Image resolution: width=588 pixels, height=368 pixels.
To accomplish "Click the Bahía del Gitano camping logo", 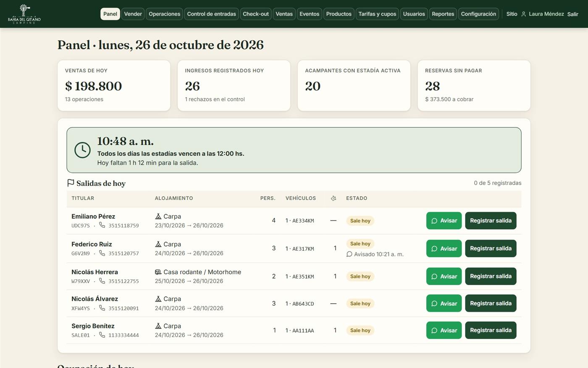I will pos(24,14).
